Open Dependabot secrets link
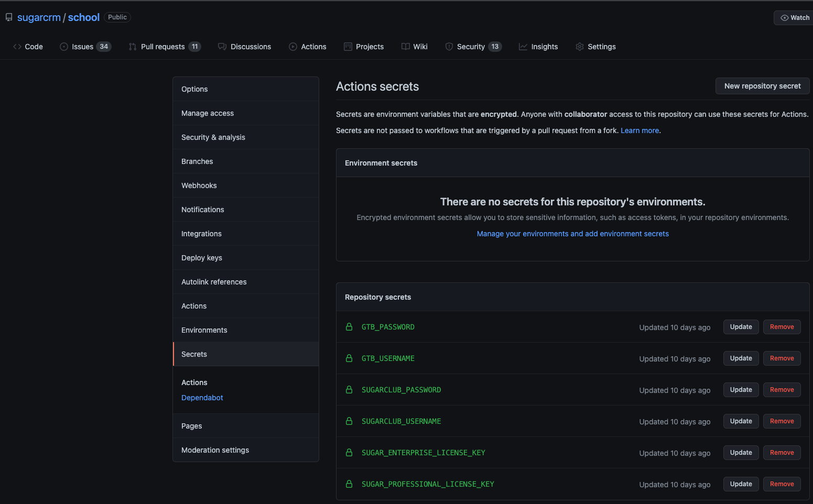Image resolution: width=813 pixels, height=504 pixels. click(202, 398)
